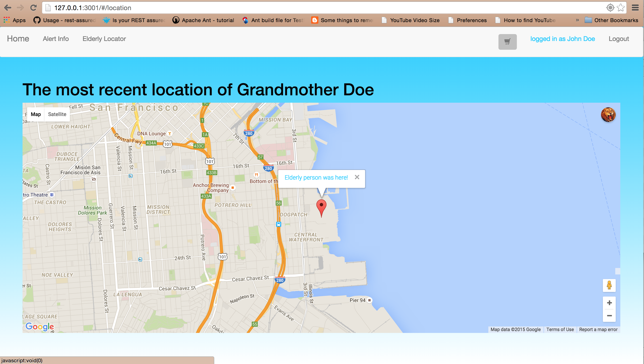Zoom out with the map minus button

click(609, 316)
